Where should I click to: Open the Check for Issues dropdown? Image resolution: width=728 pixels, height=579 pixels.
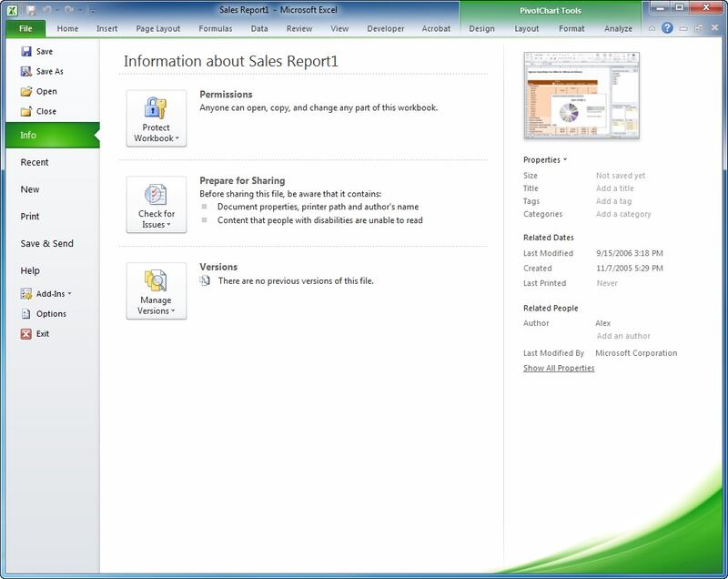click(157, 205)
